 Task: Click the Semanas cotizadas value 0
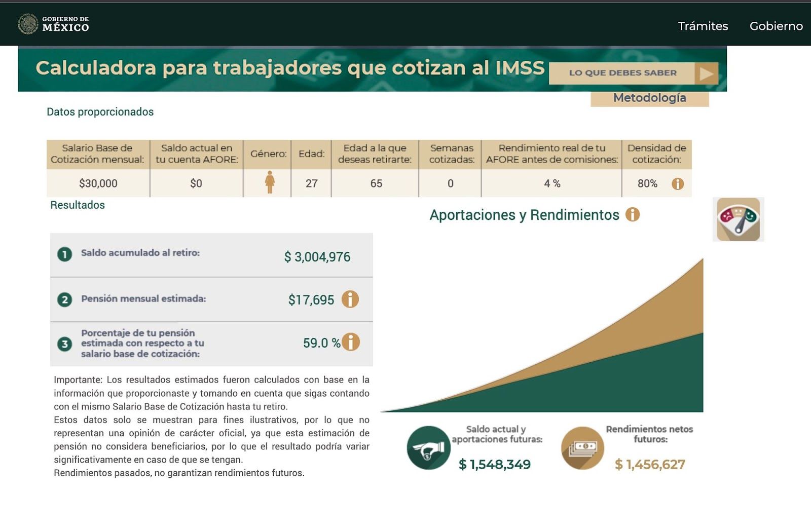pyautogui.click(x=450, y=183)
